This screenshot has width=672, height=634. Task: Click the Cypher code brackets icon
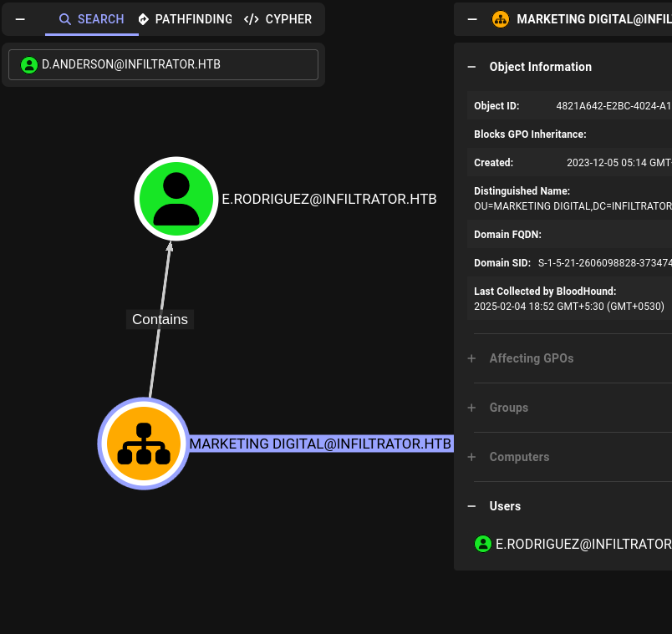point(252,19)
